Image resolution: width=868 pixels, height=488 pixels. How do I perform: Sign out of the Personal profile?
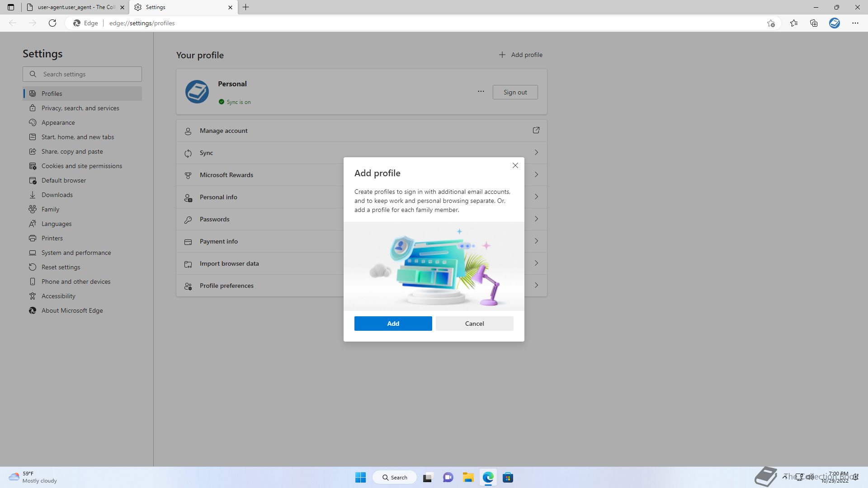(515, 92)
